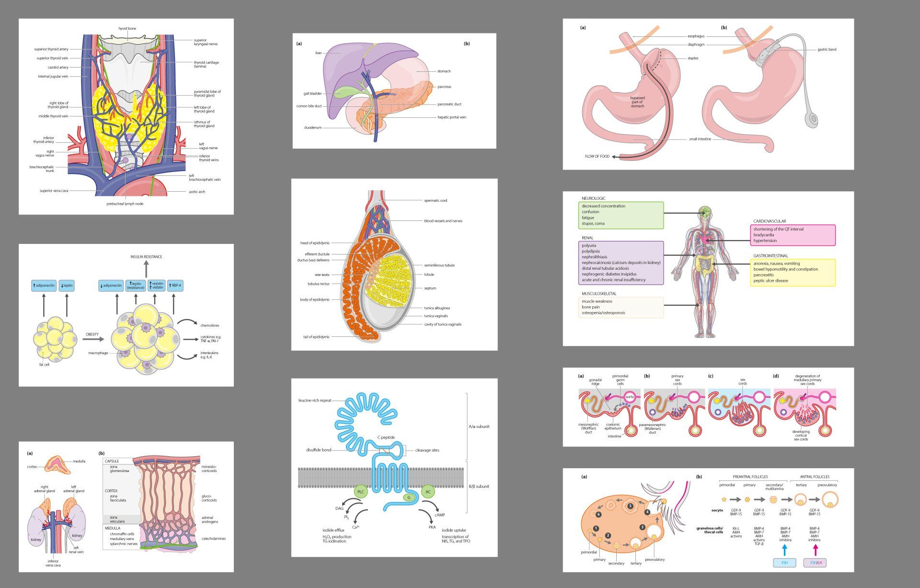Image resolution: width=920 pixels, height=588 pixels.
Task: Open the liver and pancreas illustration
Action: [394, 91]
